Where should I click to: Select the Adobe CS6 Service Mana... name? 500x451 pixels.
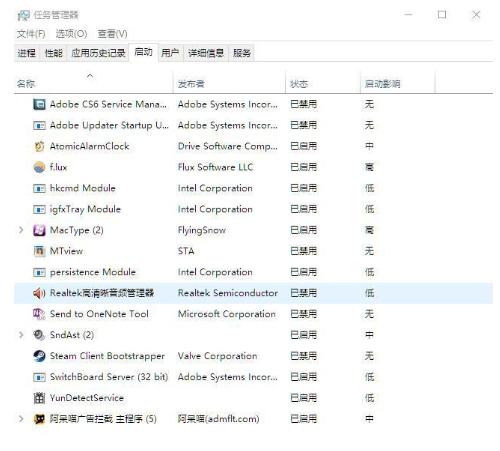(x=108, y=104)
